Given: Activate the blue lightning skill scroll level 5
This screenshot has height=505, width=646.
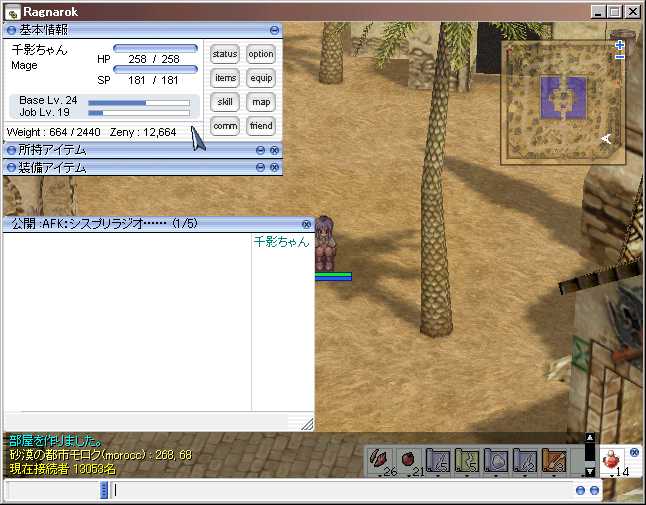Looking at the screenshot, I should pos(438,461).
